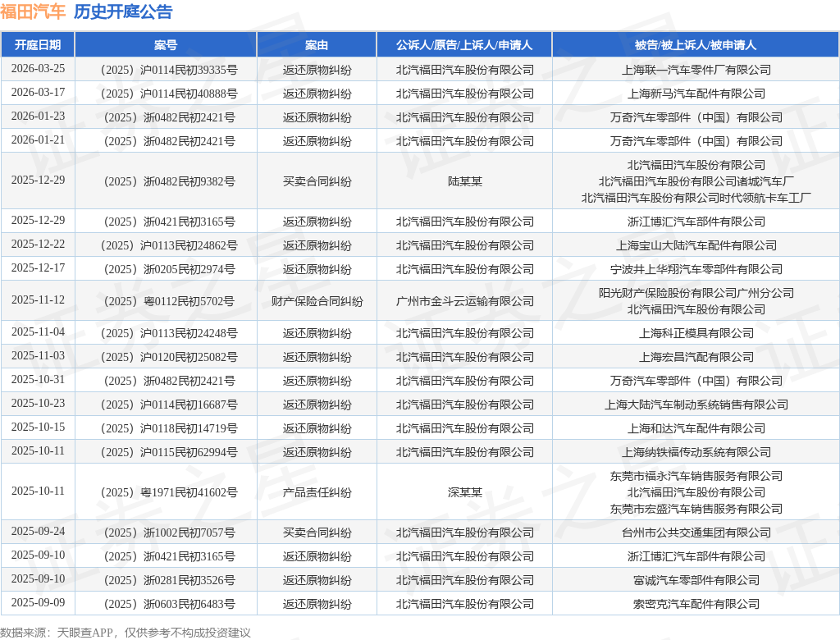Screen dimensions: 840x640
Task: Click defendant 东莞市福永汽车销售服务有限公司
Action: (696, 475)
